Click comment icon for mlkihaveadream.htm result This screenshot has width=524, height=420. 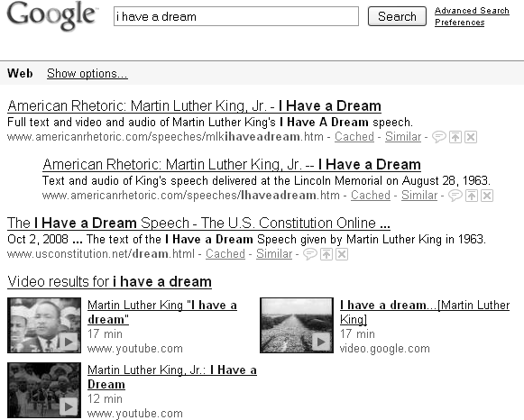(439, 137)
